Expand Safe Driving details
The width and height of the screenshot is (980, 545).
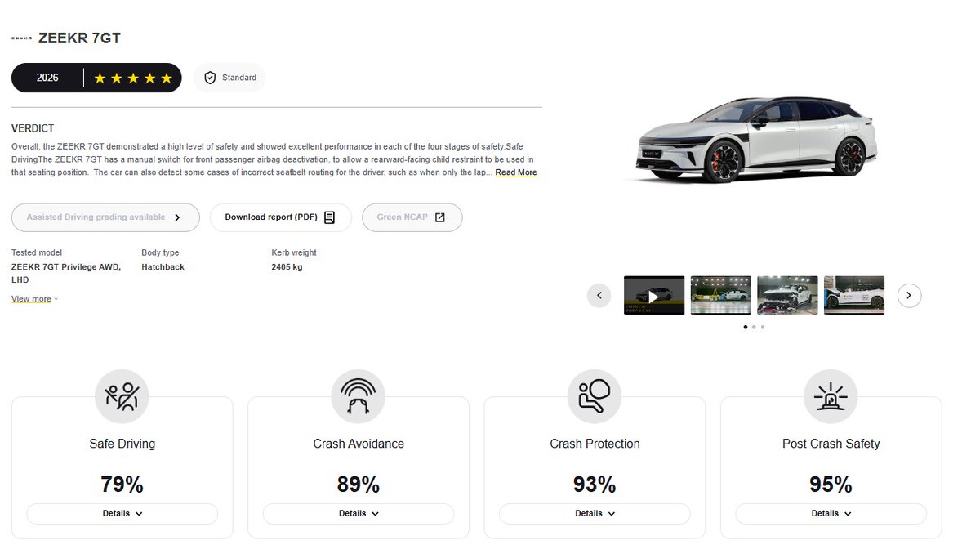coord(122,514)
